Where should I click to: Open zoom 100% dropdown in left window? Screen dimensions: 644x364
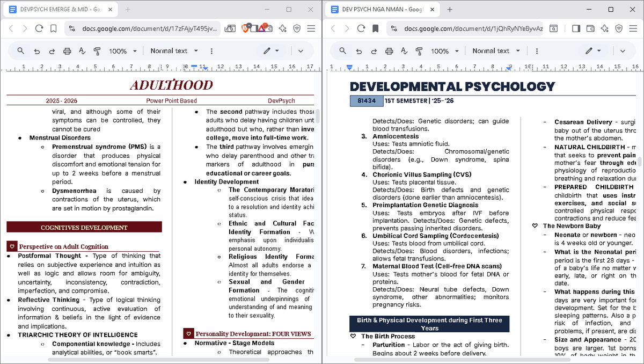coord(123,51)
